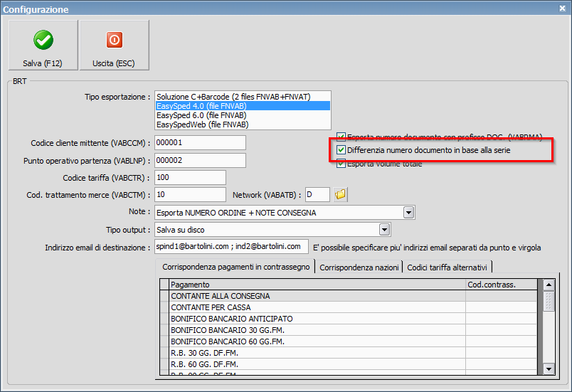Select the CONTANTE PER CASSA row

click(x=349, y=307)
